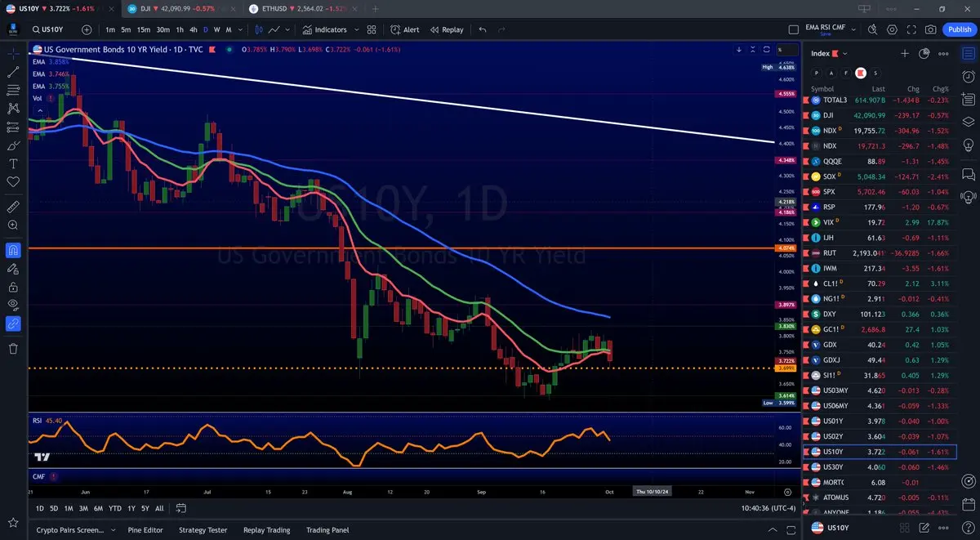
Task: Select the text annotation tool
Action: (13, 163)
